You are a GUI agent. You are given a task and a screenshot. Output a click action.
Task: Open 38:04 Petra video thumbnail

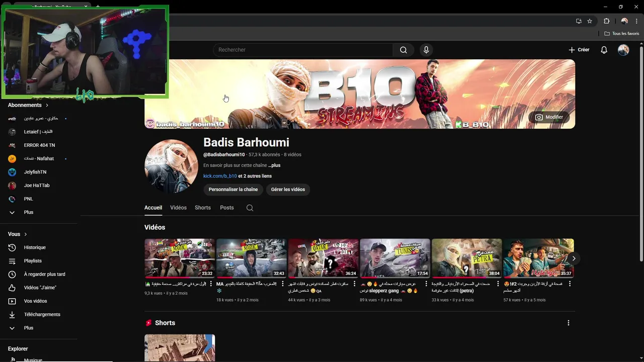pos(467,258)
